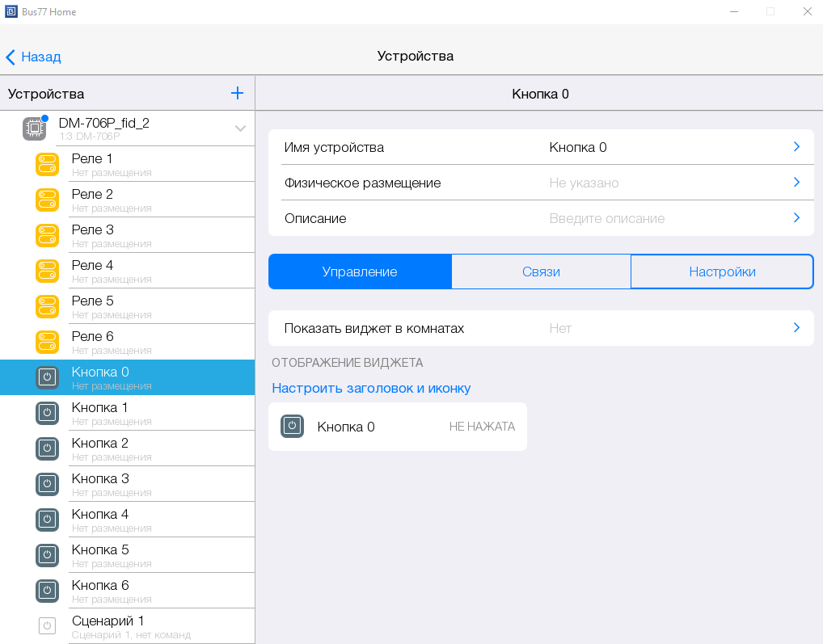Click the yellow Реле 4 relay icon
This screenshot has width=823, height=644.
pos(48,271)
